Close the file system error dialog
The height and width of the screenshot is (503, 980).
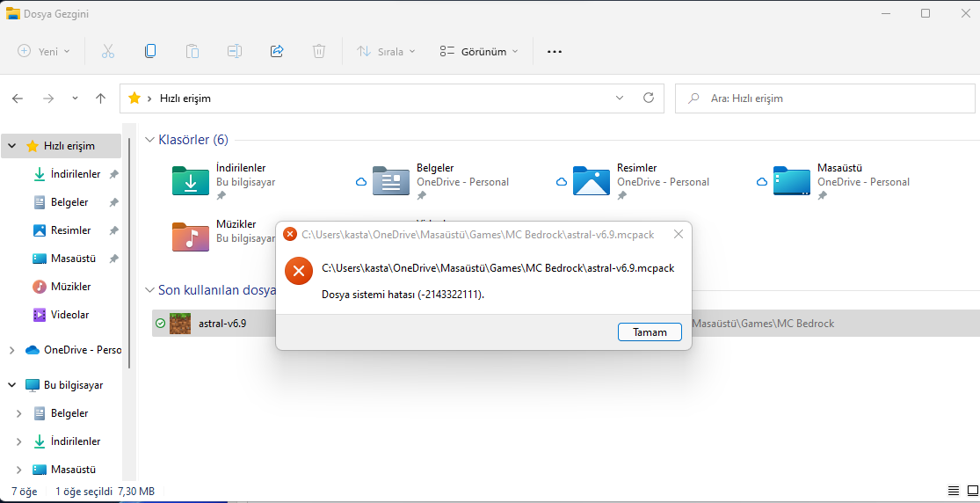click(678, 234)
